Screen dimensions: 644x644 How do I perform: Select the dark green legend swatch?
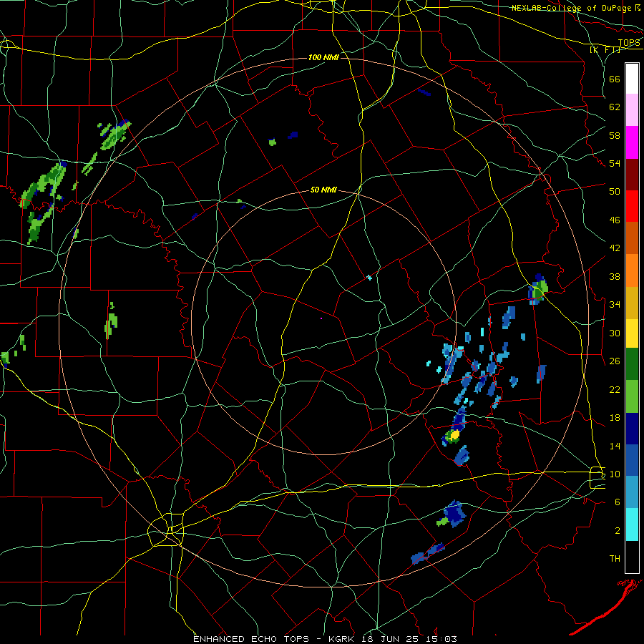(632, 364)
